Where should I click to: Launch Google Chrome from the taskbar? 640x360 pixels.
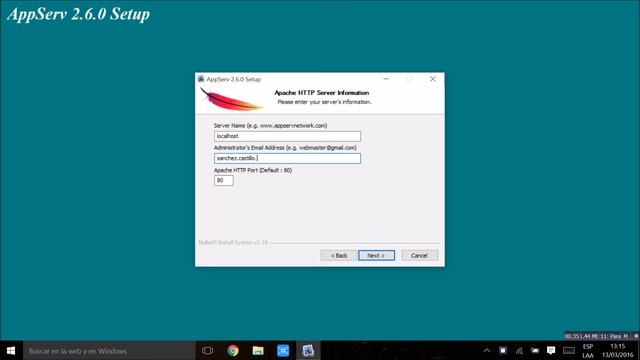[x=233, y=351]
